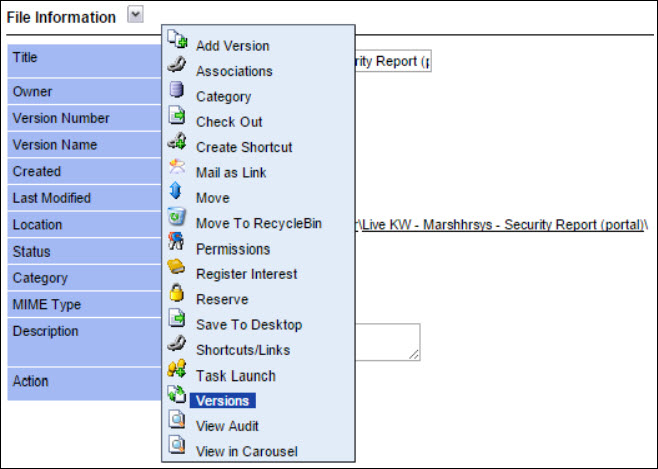This screenshot has height=469, width=658.
Task: Select the highlighted Versions menu entry
Action: [x=223, y=401]
